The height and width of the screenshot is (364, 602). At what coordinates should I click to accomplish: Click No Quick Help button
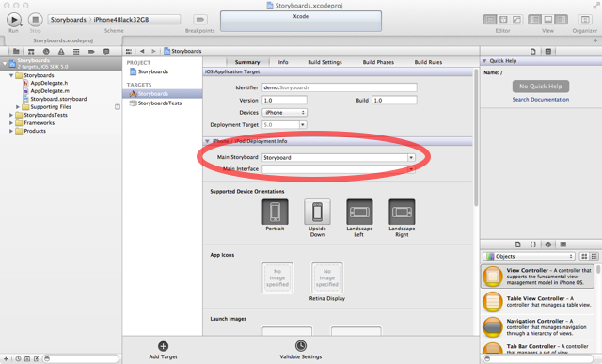(x=541, y=87)
